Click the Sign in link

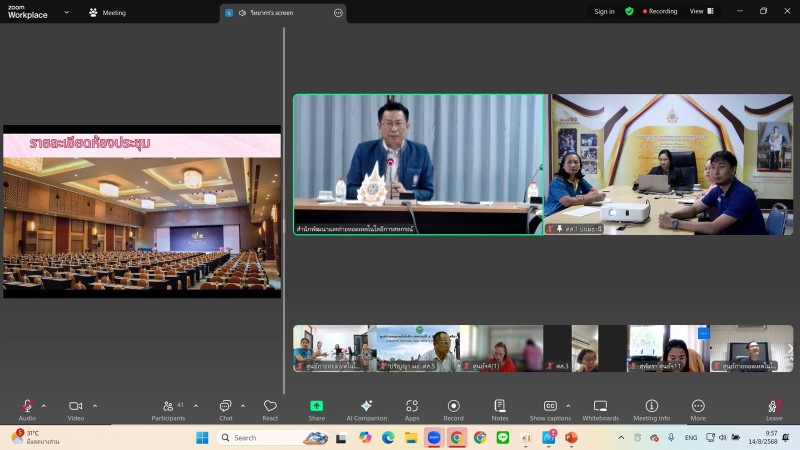click(x=604, y=11)
